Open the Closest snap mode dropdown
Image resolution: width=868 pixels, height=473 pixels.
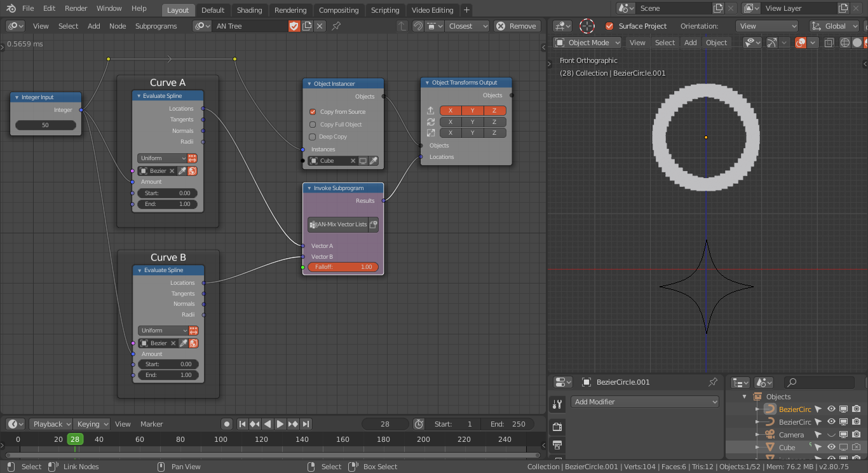467,26
